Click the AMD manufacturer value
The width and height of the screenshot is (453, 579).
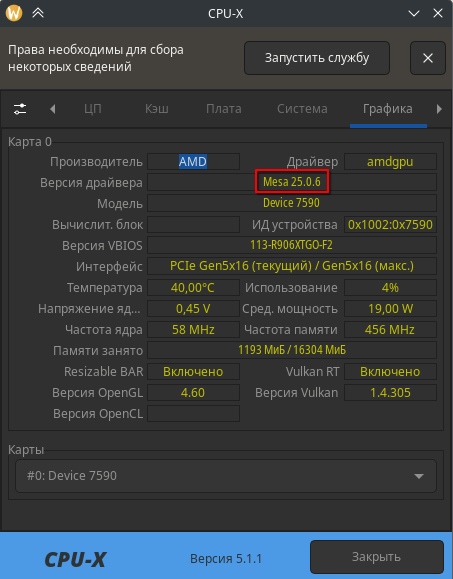[193, 162]
